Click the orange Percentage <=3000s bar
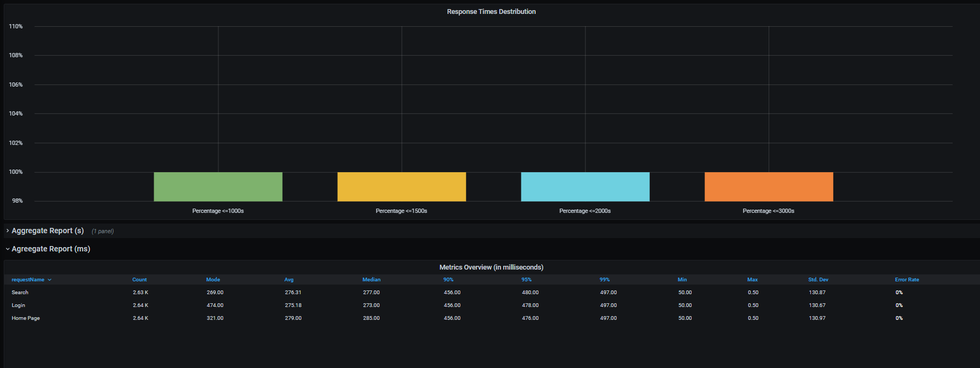The height and width of the screenshot is (368, 980). tap(769, 187)
